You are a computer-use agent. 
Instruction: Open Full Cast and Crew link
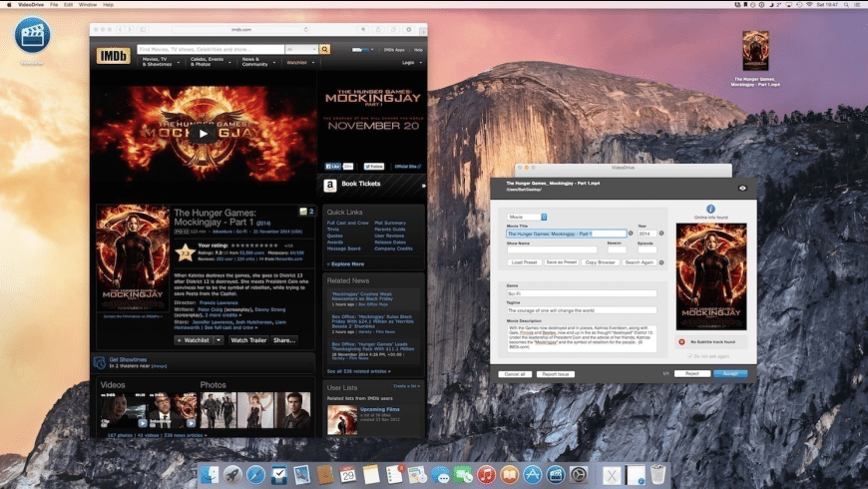pos(347,223)
